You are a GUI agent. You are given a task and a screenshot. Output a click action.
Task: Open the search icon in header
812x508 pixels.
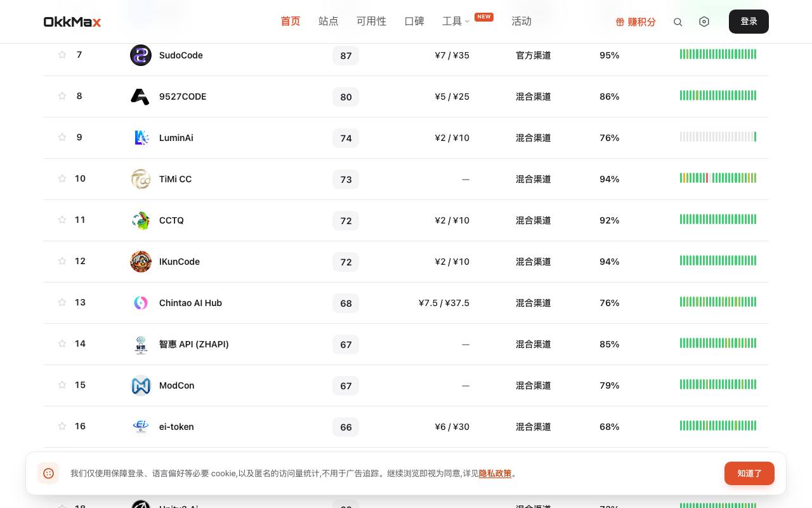[x=678, y=22]
